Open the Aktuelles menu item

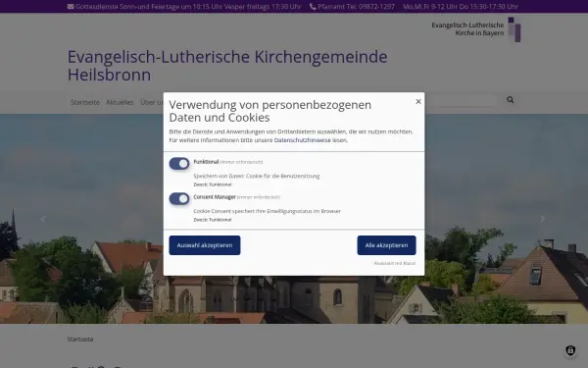click(120, 102)
